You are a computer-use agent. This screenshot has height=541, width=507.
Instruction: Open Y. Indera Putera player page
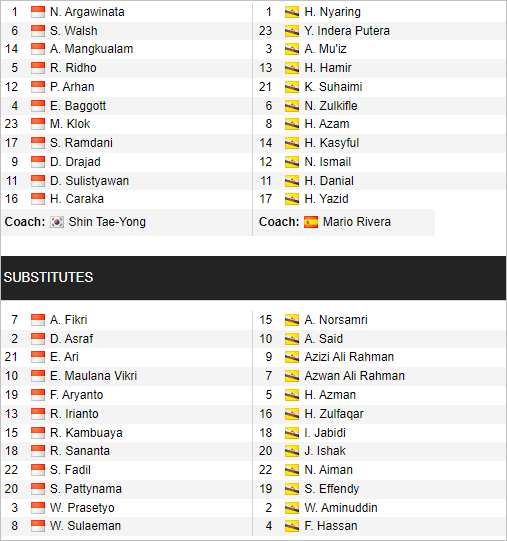tap(347, 31)
